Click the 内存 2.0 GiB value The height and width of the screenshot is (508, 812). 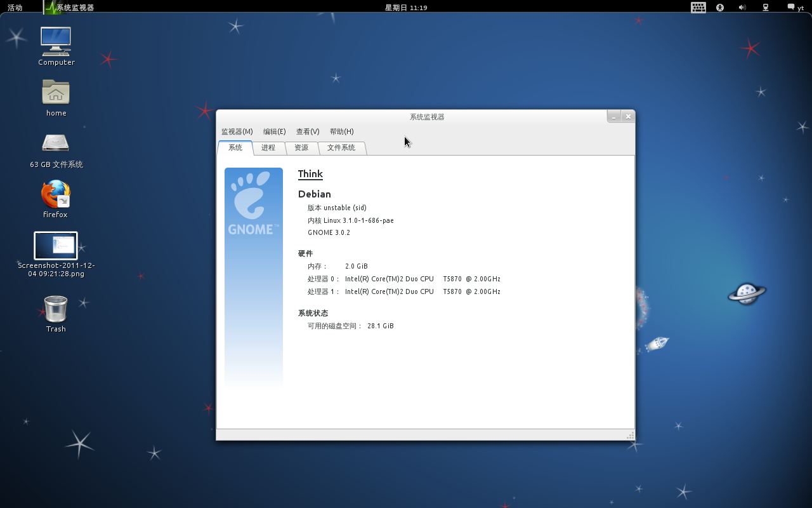[x=356, y=266]
